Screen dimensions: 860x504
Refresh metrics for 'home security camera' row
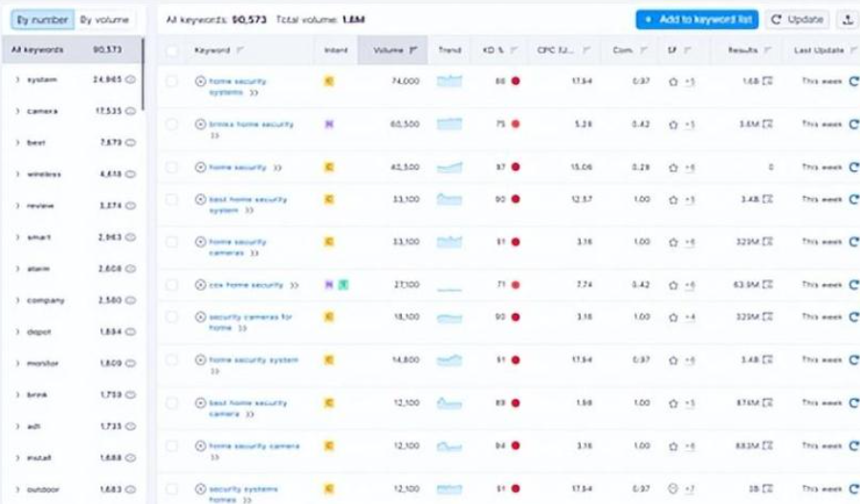pos(853,446)
